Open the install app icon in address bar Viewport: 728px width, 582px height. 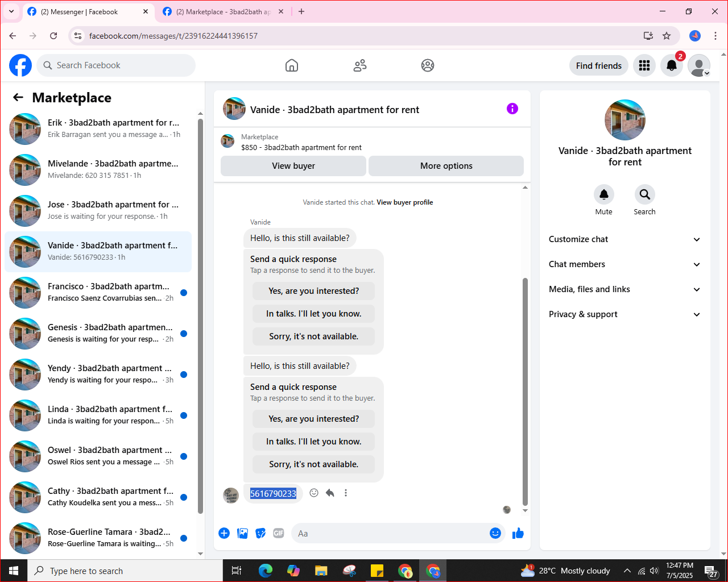point(648,36)
